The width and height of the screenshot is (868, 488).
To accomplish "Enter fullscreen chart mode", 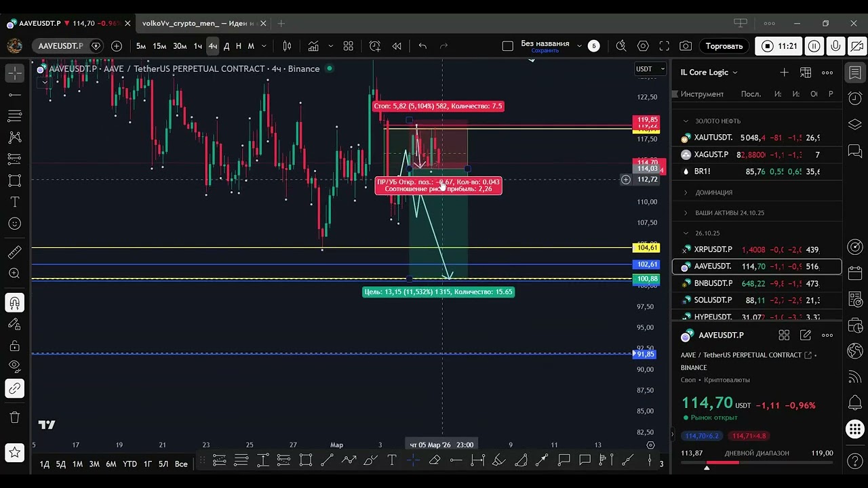I will pos(665,46).
